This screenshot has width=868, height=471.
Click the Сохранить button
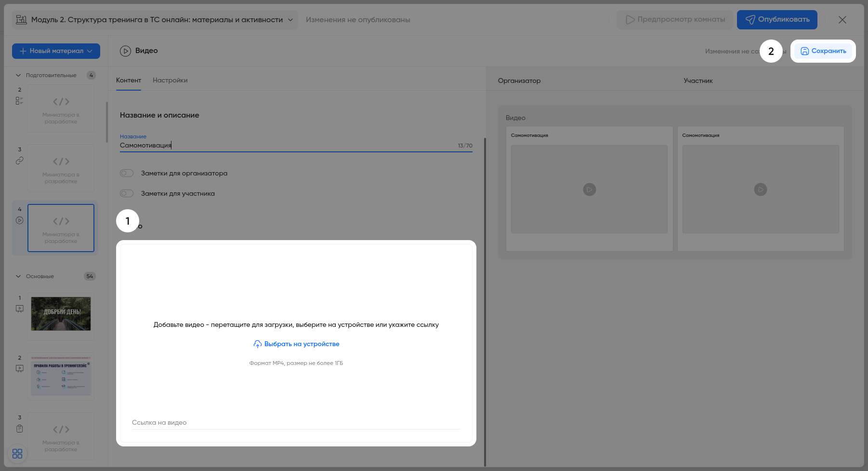[823, 51]
